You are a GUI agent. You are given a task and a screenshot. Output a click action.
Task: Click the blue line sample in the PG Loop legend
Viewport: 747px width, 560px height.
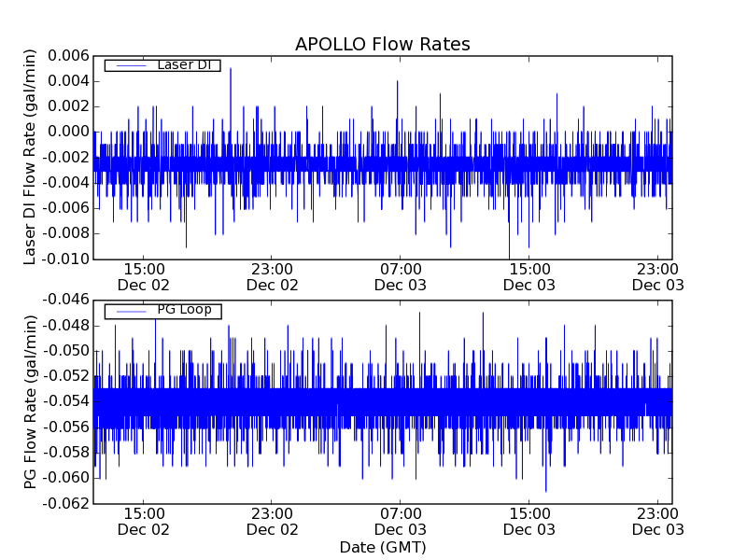point(131,312)
